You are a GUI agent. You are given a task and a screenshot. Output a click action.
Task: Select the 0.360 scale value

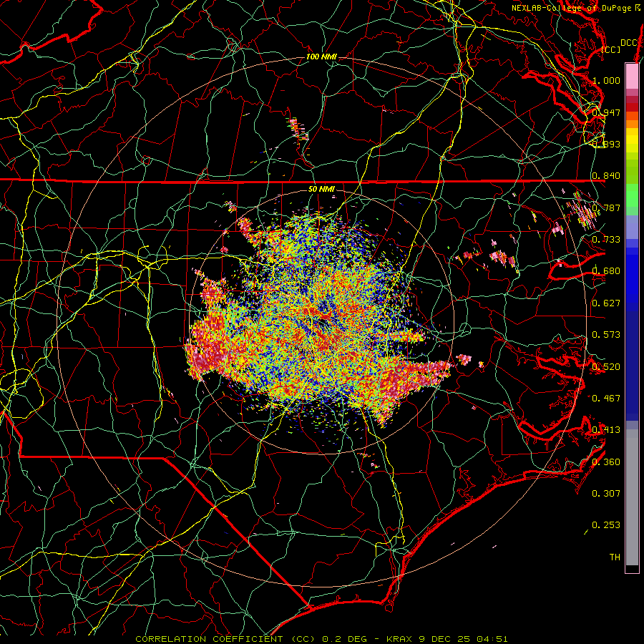click(x=606, y=462)
